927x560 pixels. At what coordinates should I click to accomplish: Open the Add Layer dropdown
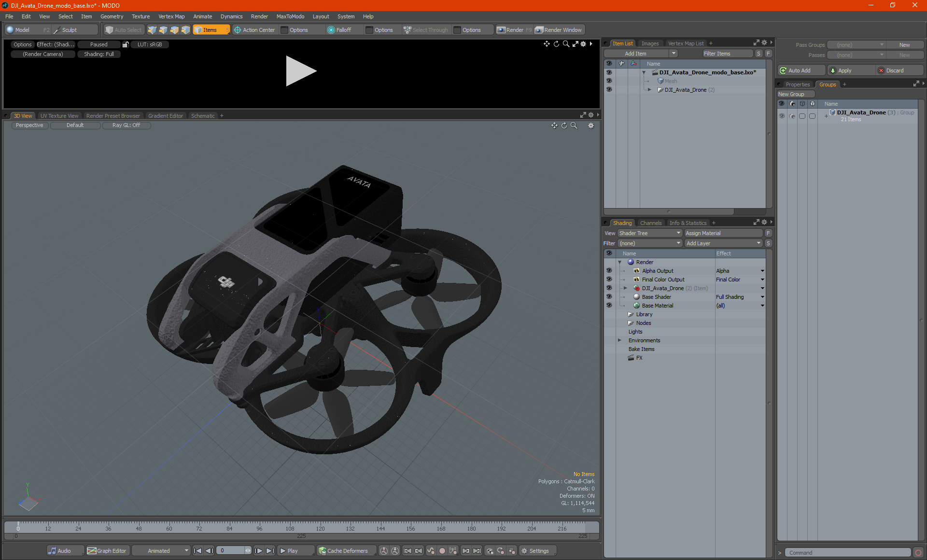(723, 243)
